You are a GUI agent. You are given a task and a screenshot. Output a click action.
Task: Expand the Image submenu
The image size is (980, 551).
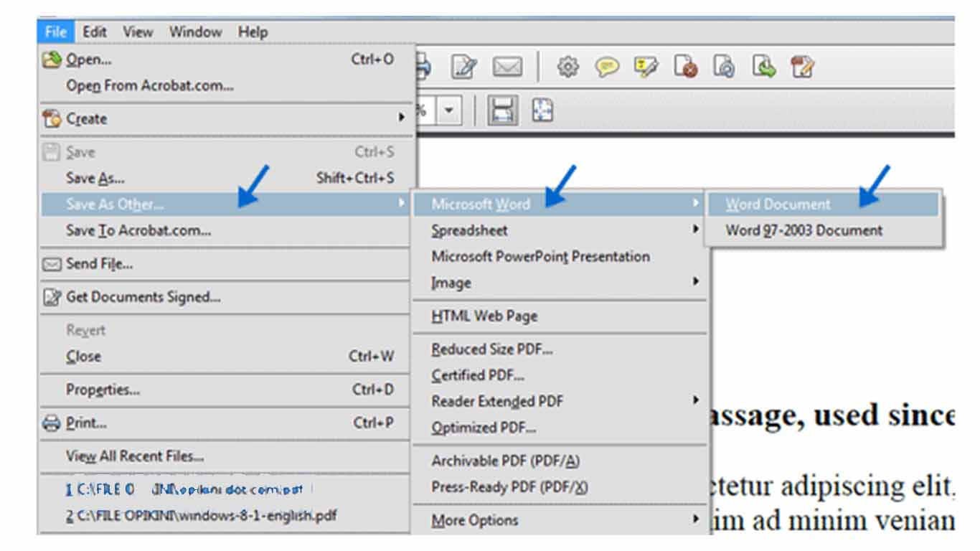(x=561, y=283)
